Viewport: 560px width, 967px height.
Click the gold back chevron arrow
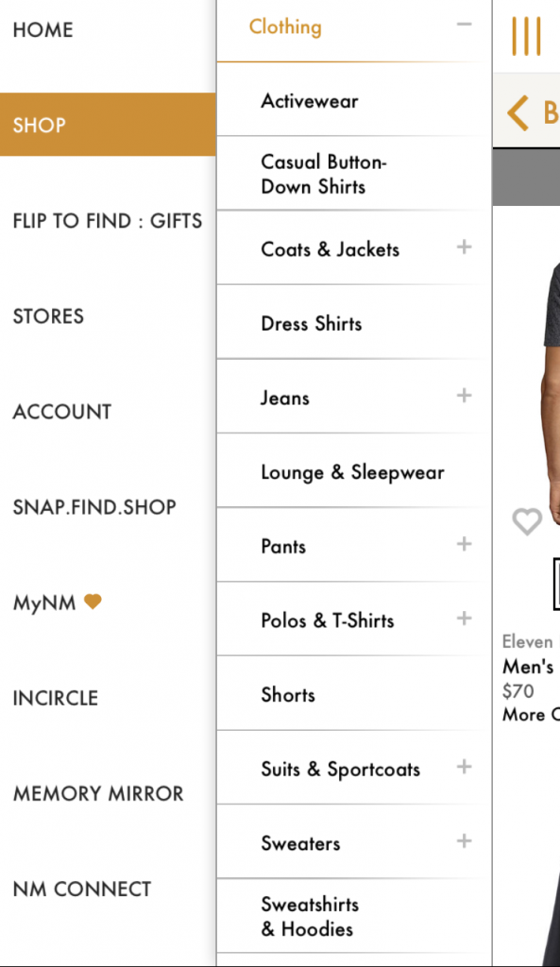tap(516, 112)
